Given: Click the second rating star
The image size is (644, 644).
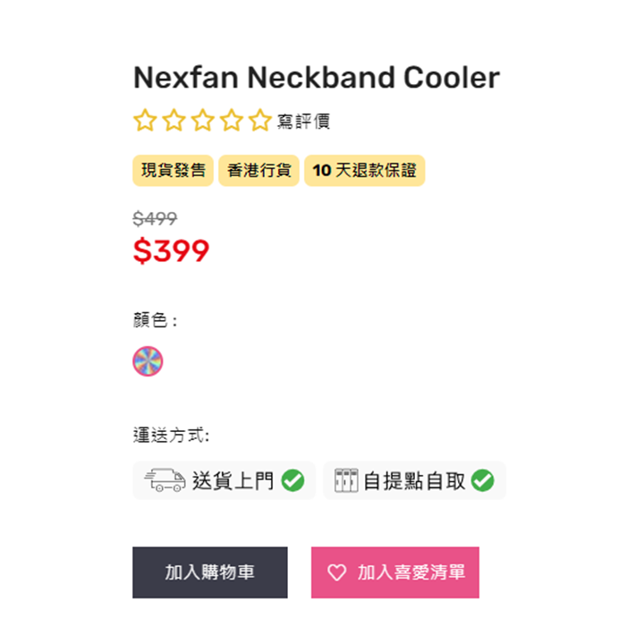Looking at the screenshot, I should click(174, 121).
